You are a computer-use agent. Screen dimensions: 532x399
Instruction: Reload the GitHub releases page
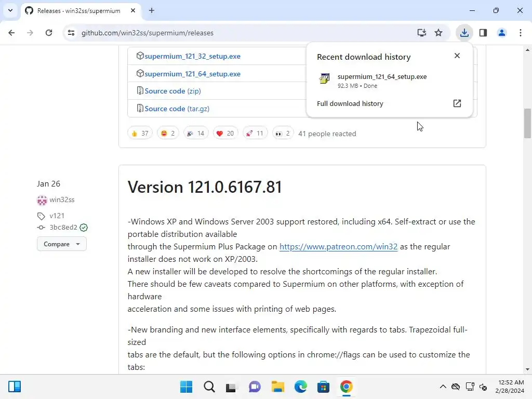point(49,33)
